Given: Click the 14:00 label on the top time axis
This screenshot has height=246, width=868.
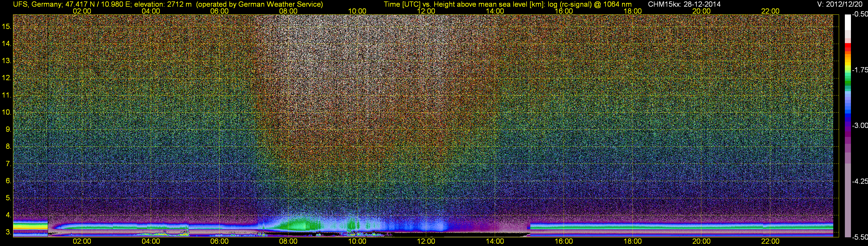Looking at the screenshot, I should click(x=495, y=11).
